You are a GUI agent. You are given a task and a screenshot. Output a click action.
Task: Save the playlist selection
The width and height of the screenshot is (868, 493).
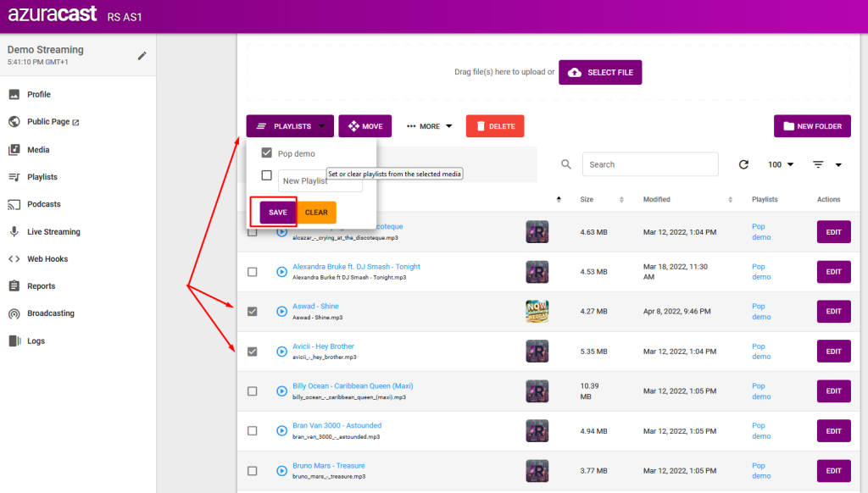point(278,213)
